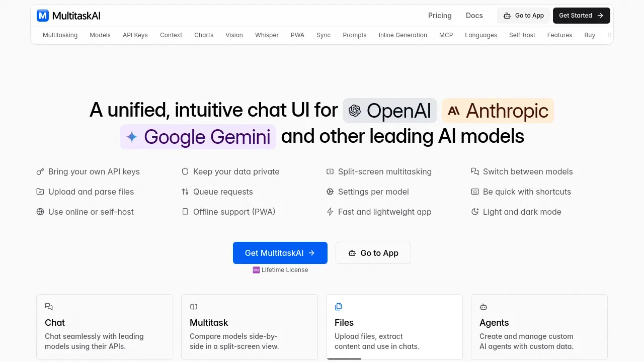Select the Whisper nav item

pyautogui.click(x=267, y=35)
